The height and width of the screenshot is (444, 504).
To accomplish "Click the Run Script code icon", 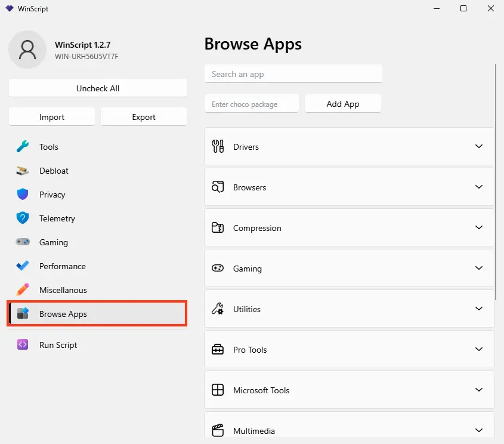I will coord(23,345).
